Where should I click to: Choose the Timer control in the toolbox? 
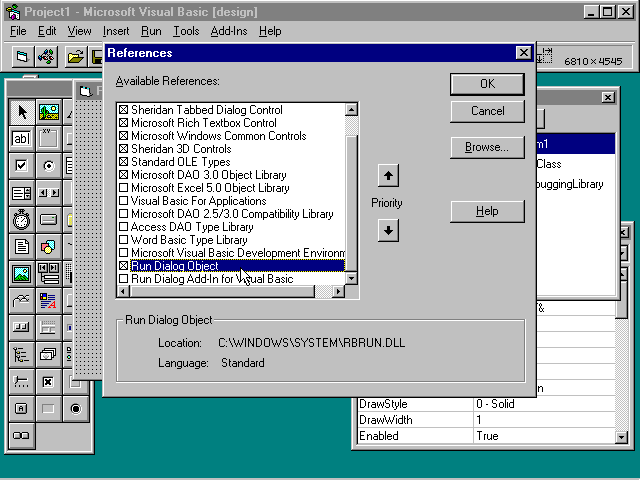pos(21,219)
